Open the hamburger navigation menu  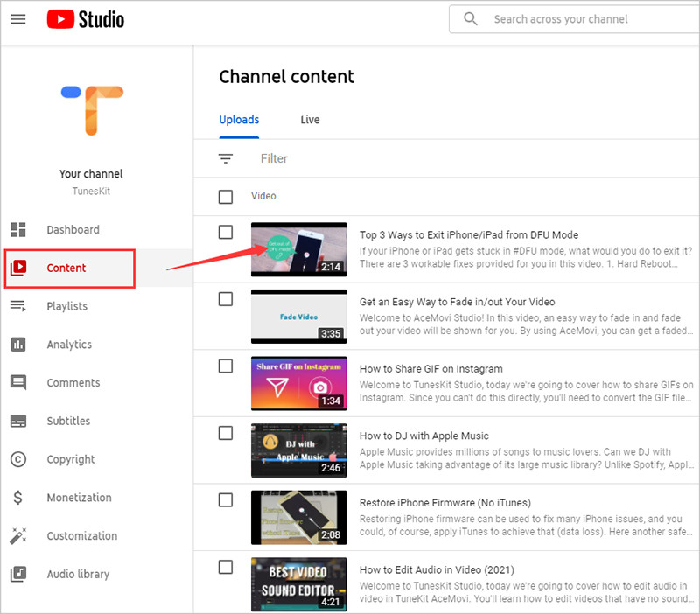pos(18,19)
